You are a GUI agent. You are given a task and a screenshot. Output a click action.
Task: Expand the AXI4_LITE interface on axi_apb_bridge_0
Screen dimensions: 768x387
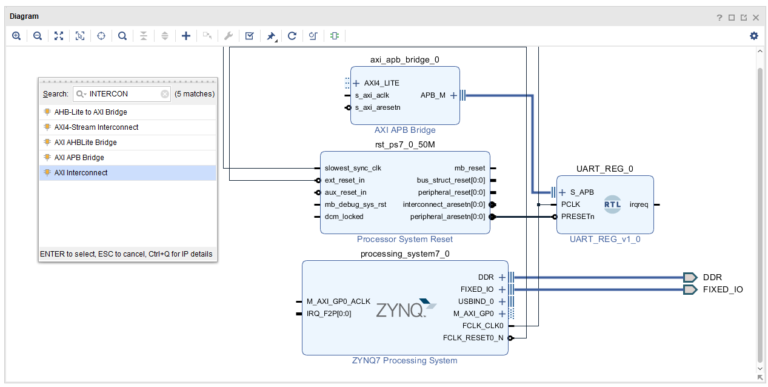click(x=356, y=83)
